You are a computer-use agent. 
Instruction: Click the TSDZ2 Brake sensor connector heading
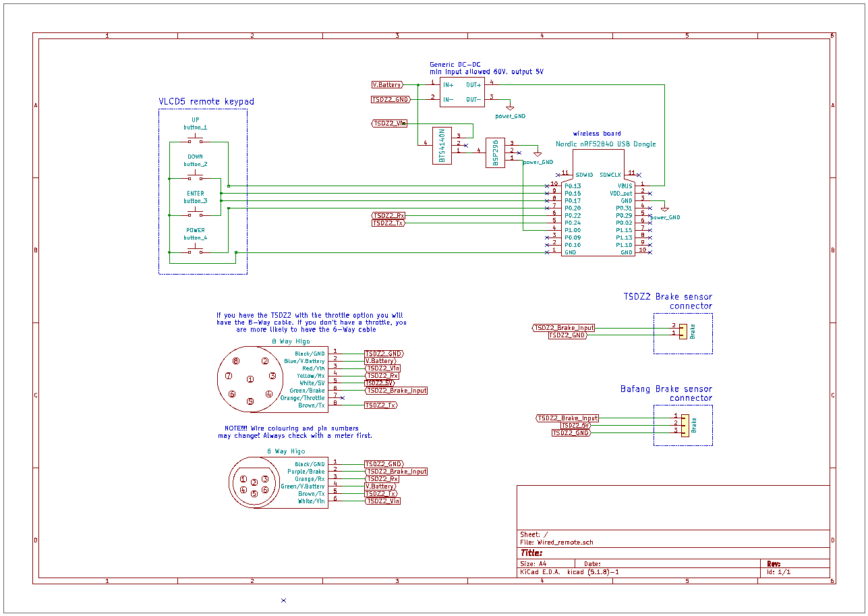[668, 301]
